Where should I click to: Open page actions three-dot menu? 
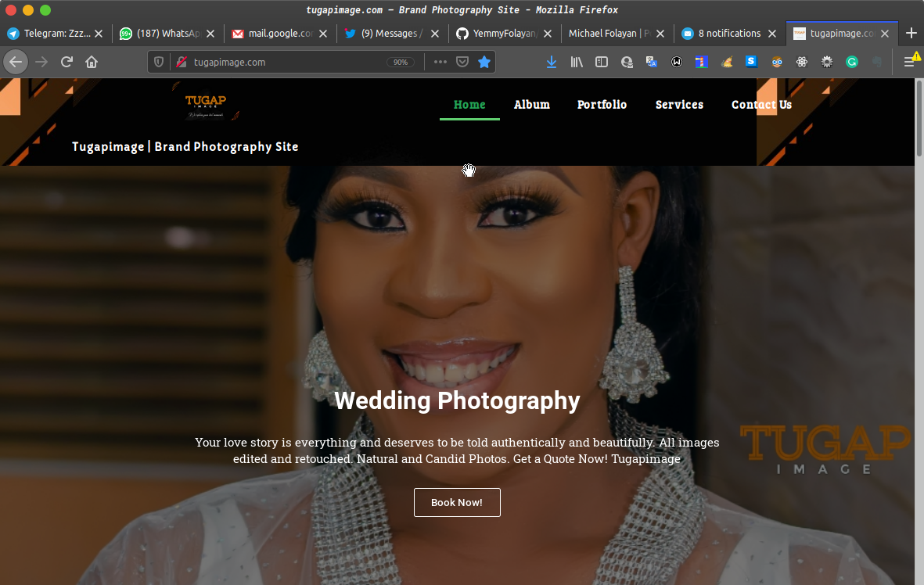[x=440, y=62]
